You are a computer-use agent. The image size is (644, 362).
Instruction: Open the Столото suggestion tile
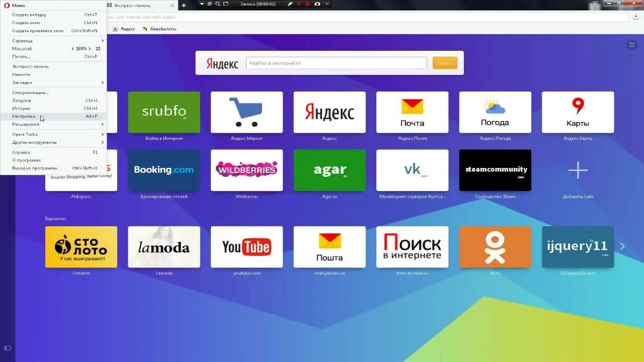(x=81, y=247)
